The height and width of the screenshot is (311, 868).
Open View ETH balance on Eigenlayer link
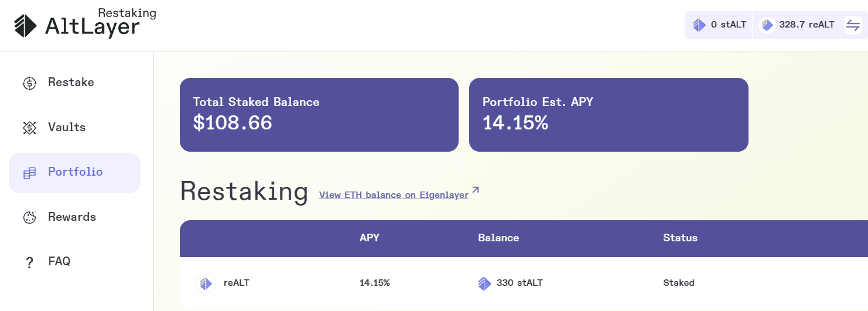pyautogui.click(x=394, y=195)
